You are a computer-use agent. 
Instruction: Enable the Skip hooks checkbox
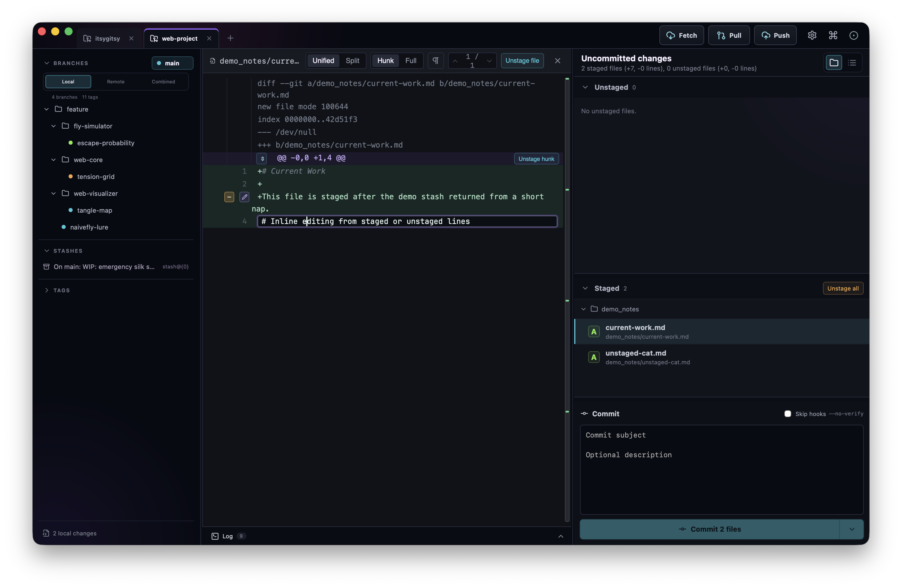click(x=788, y=414)
